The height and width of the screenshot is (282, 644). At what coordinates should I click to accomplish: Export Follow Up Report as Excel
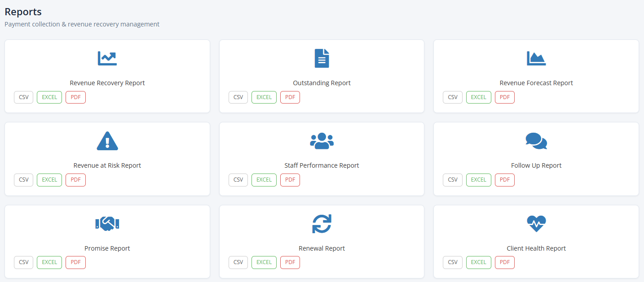coord(479,180)
